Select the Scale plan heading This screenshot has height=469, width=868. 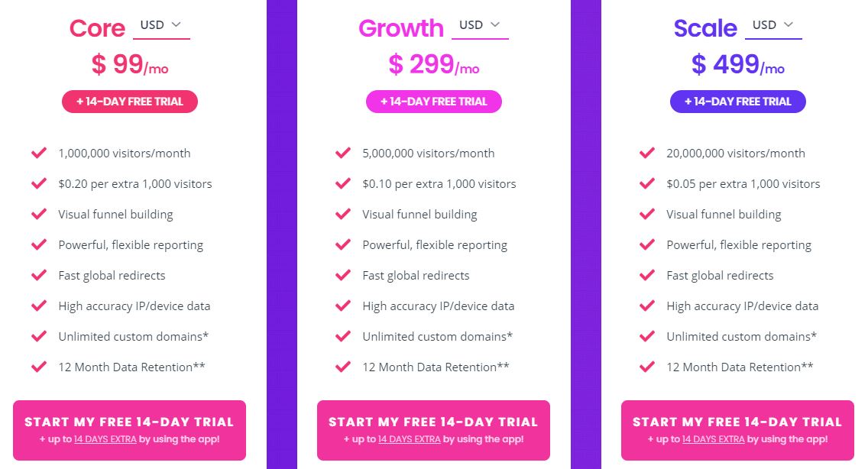[704, 27]
